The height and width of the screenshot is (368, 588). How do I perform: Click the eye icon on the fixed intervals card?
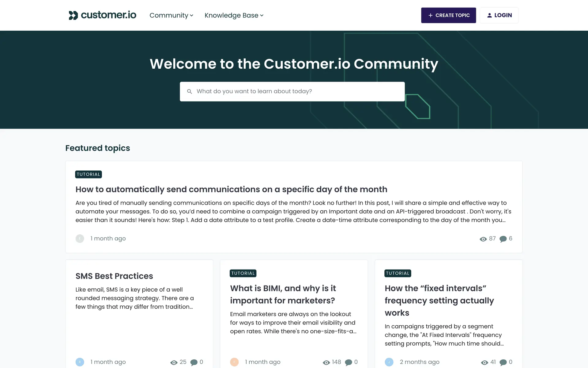pos(484,362)
